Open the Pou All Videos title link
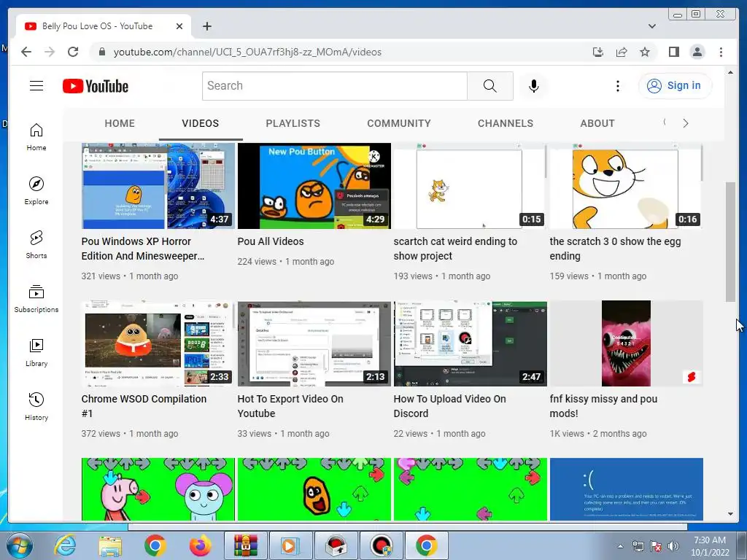 tap(271, 241)
